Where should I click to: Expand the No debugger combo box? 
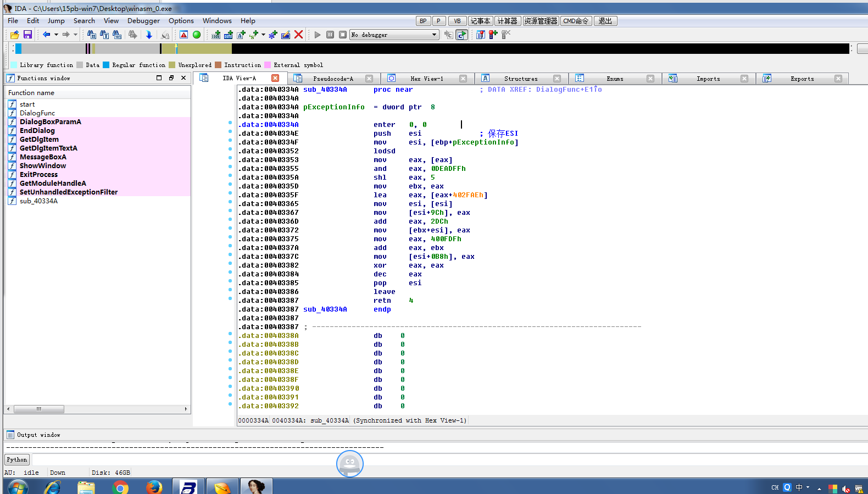click(434, 35)
